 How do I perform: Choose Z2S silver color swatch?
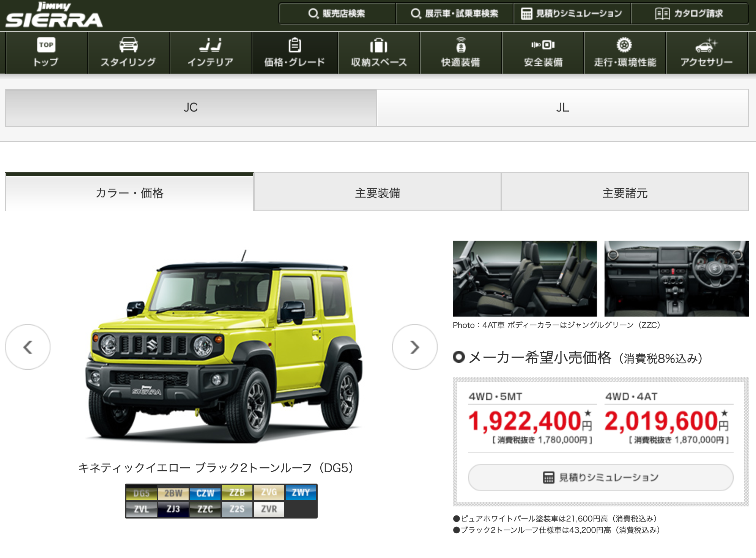pyautogui.click(x=237, y=509)
